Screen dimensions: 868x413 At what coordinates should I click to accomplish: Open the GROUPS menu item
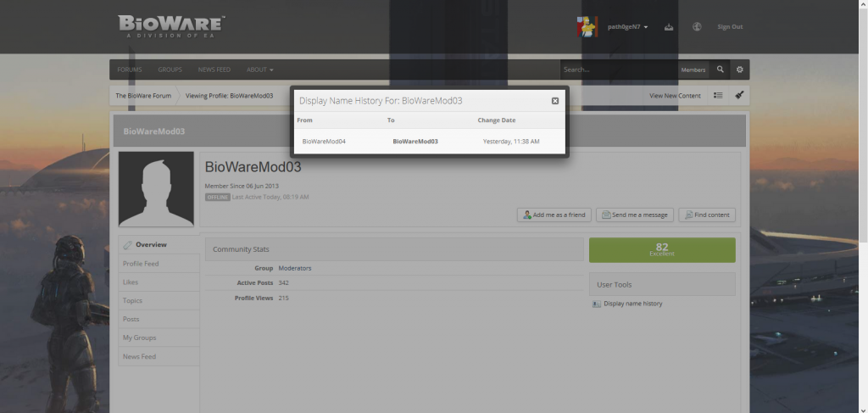pos(170,70)
